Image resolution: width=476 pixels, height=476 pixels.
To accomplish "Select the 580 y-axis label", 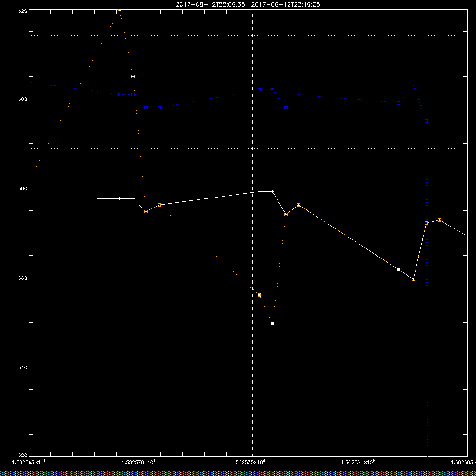I will [23, 188].
